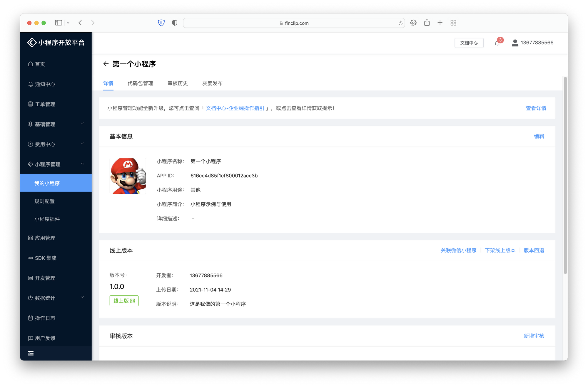The height and width of the screenshot is (387, 588).
Task: Click the Mario mini program thumbnail
Action: click(x=128, y=176)
